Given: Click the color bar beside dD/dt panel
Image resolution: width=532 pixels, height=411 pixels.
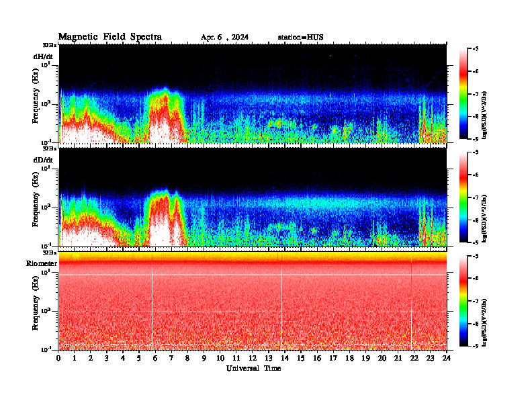Looking at the screenshot, I should pyautogui.click(x=463, y=197).
